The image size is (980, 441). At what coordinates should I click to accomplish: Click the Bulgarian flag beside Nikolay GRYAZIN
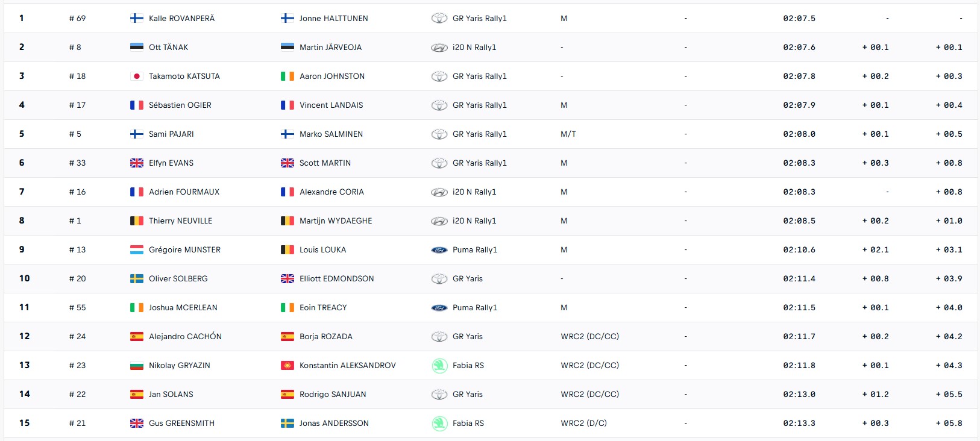[x=137, y=366]
